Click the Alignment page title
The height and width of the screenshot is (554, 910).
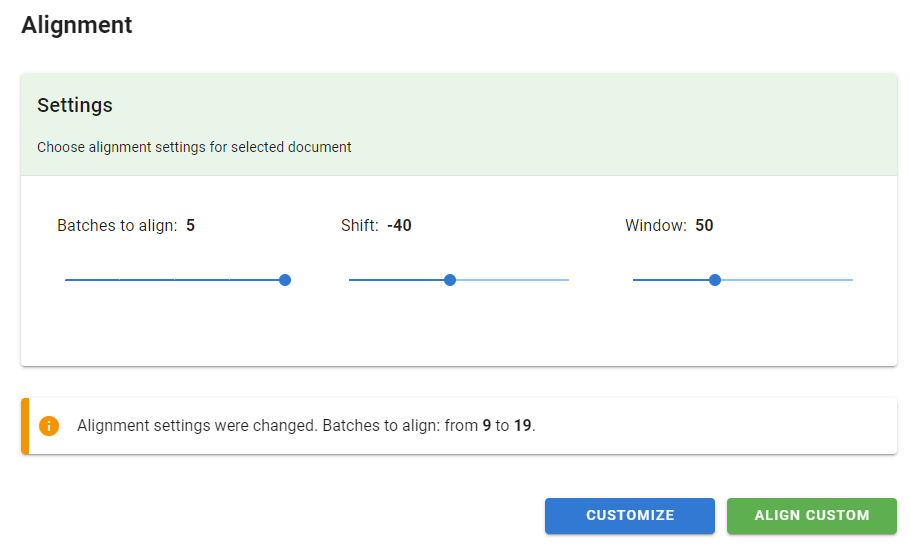(x=77, y=25)
